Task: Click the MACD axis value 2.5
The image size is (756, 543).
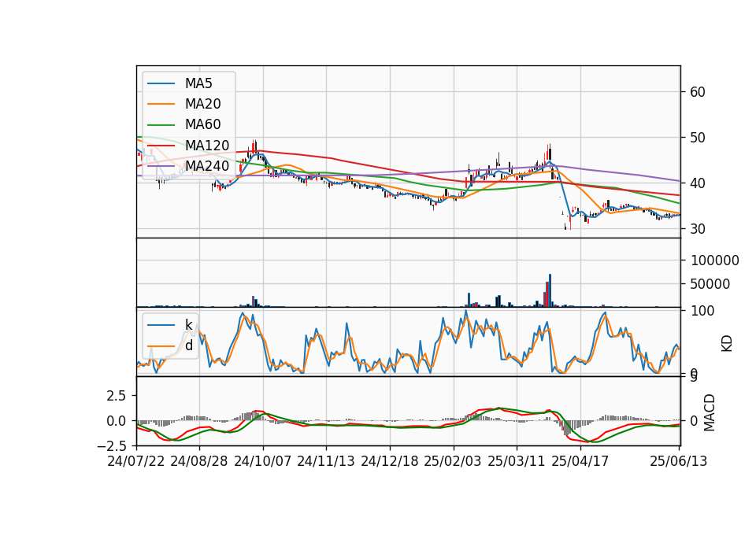Action: coord(117,396)
